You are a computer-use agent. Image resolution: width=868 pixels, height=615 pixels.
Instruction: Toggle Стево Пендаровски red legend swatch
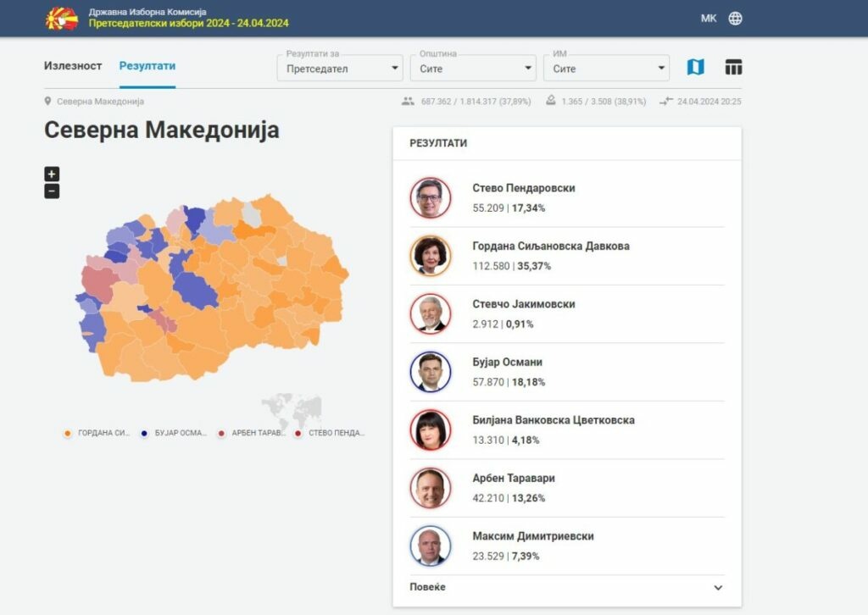pyautogui.click(x=298, y=433)
